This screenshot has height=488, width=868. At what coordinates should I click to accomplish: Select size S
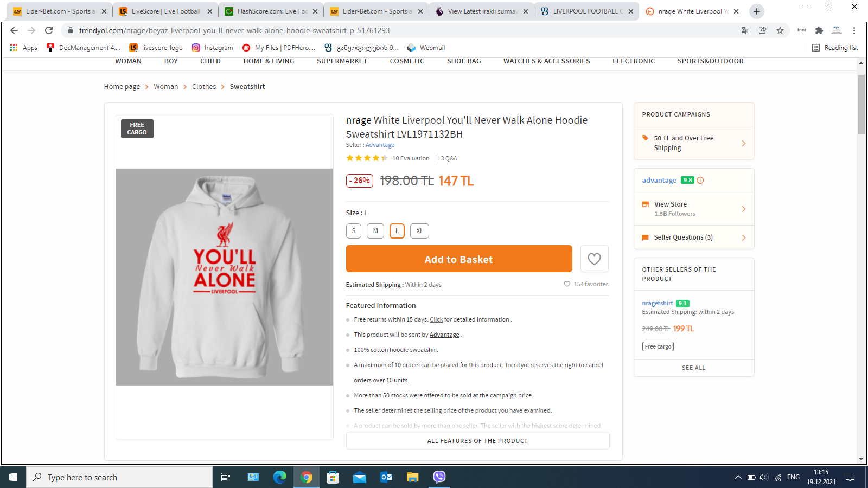[x=354, y=231]
